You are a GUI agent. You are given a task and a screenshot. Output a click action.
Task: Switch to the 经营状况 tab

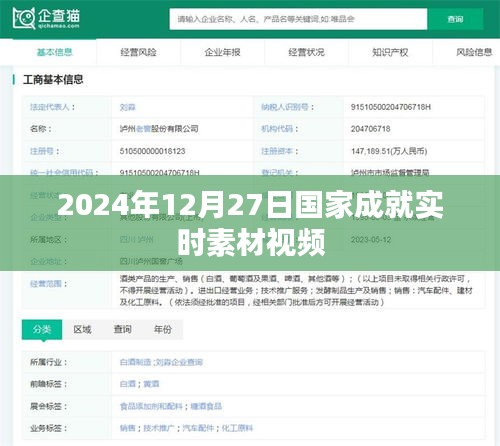click(x=306, y=52)
